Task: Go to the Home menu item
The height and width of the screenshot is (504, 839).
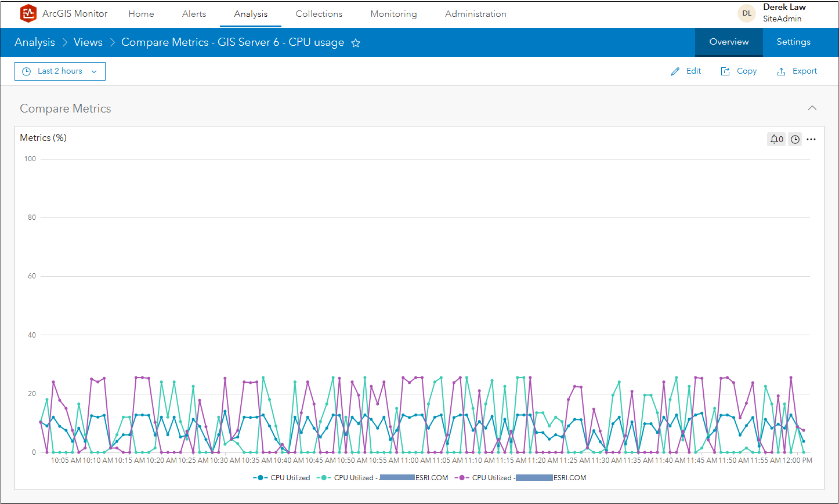Action: click(141, 14)
